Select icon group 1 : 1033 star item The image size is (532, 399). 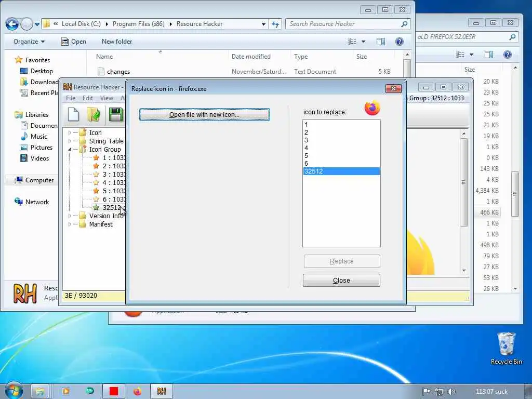point(110,158)
